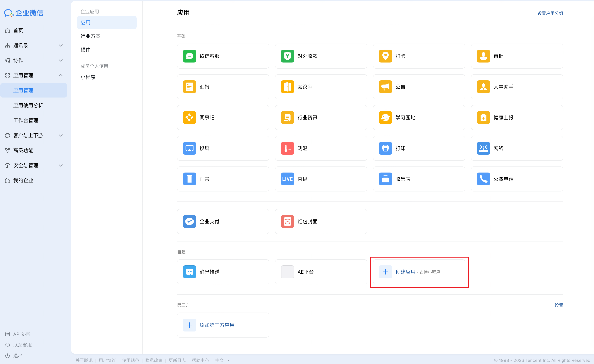
Task: Collapse the 应用管理 parent section chevron
Action: 61,75
